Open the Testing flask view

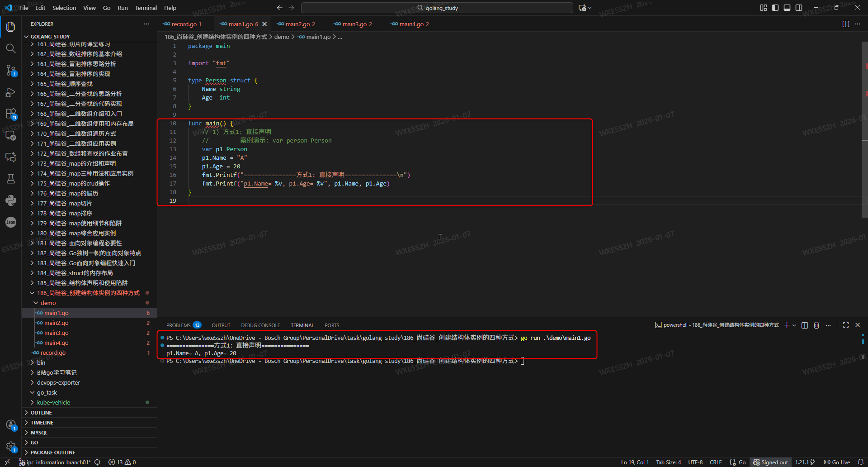[11, 179]
